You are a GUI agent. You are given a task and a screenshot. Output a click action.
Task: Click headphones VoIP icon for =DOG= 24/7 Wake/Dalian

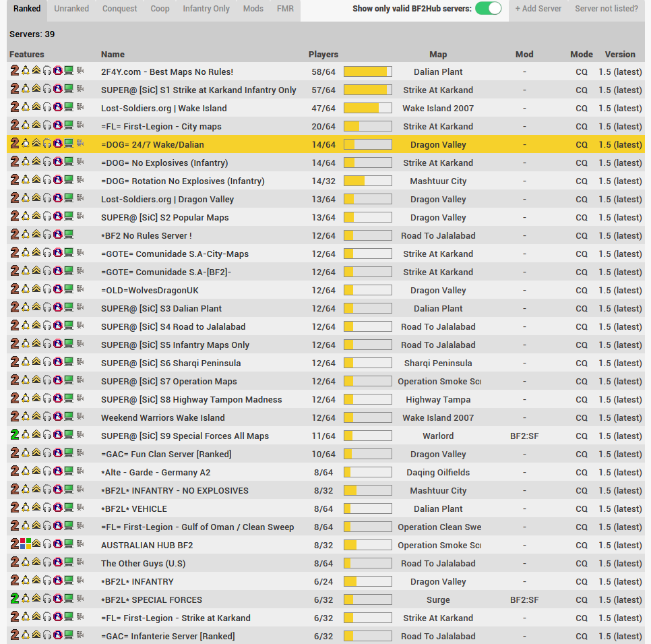pos(47,144)
